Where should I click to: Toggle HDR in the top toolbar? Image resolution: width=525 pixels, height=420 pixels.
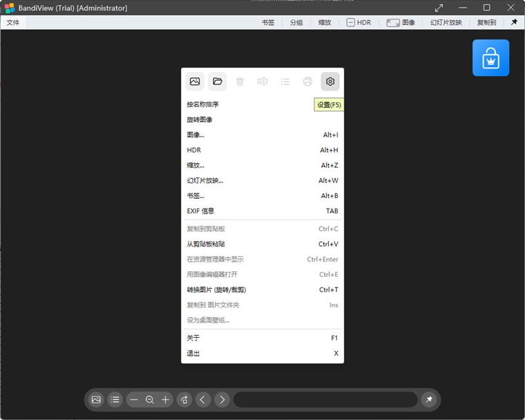coord(359,22)
